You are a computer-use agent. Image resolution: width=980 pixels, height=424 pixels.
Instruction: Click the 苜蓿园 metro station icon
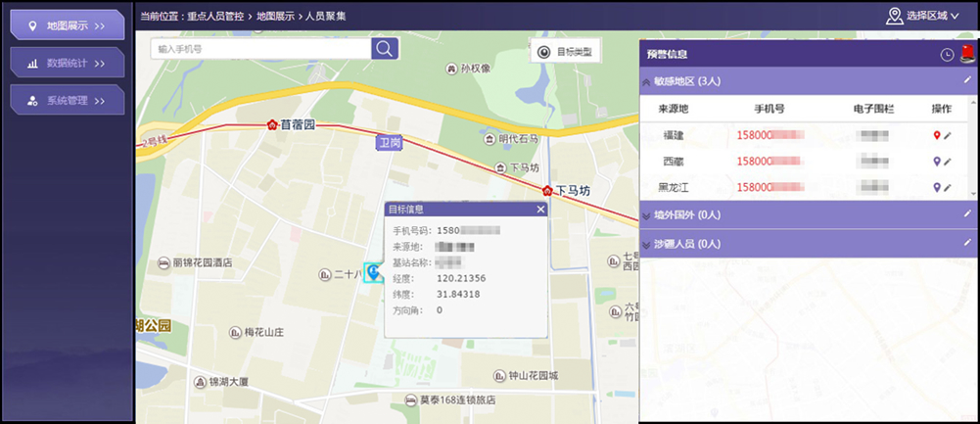click(271, 125)
